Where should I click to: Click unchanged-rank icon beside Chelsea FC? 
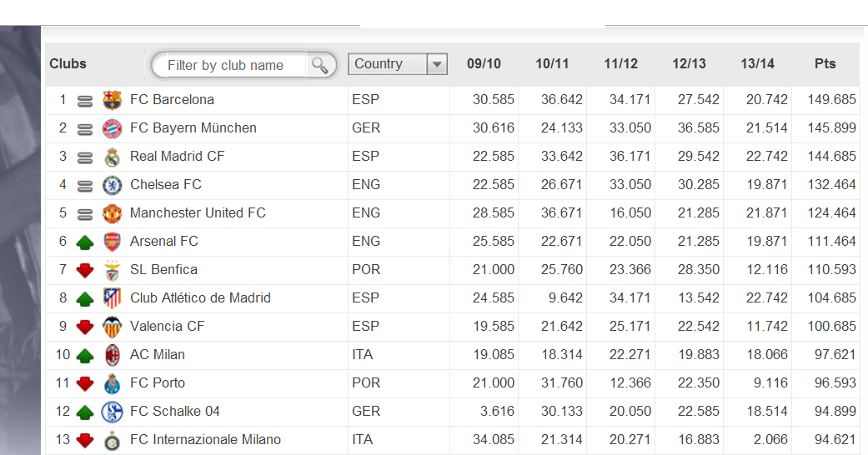[x=85, y=186]
